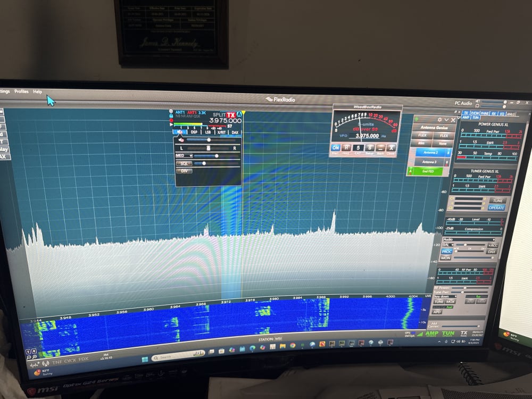Open the X/RIT tab on slice flag
Screen dimensions: 532x399
(221, 132)
